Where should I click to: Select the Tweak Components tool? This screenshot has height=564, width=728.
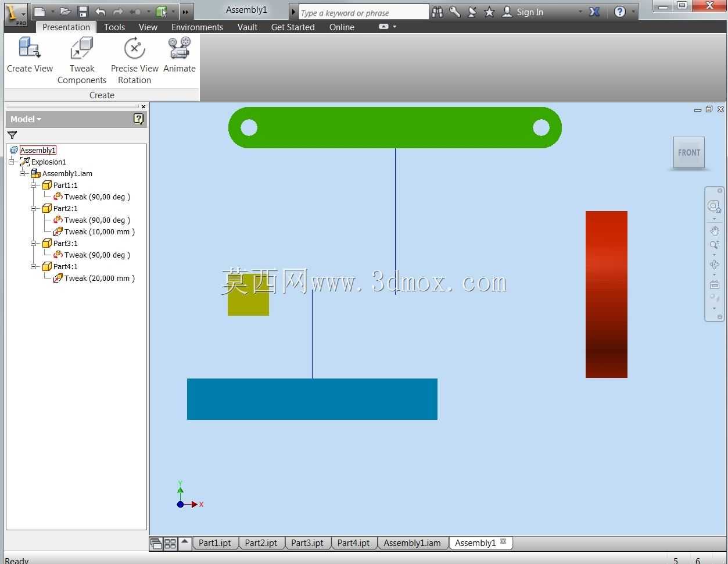coord(82,60)
